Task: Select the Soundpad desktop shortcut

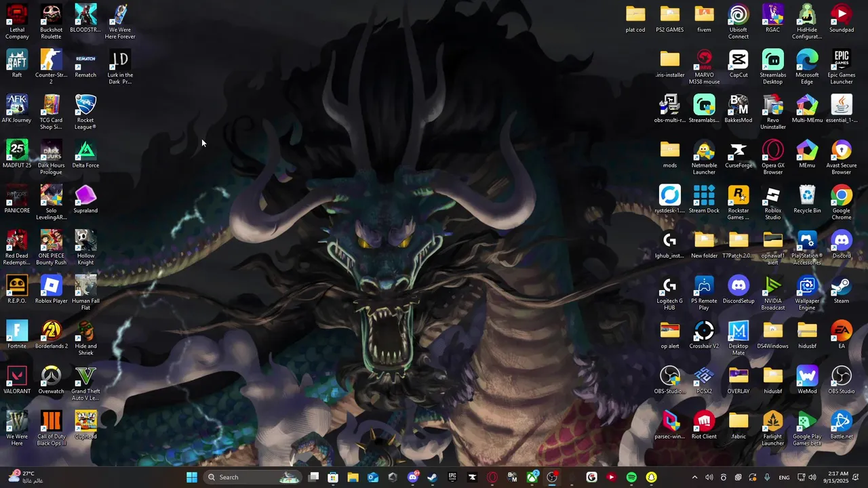Action: 842,19
